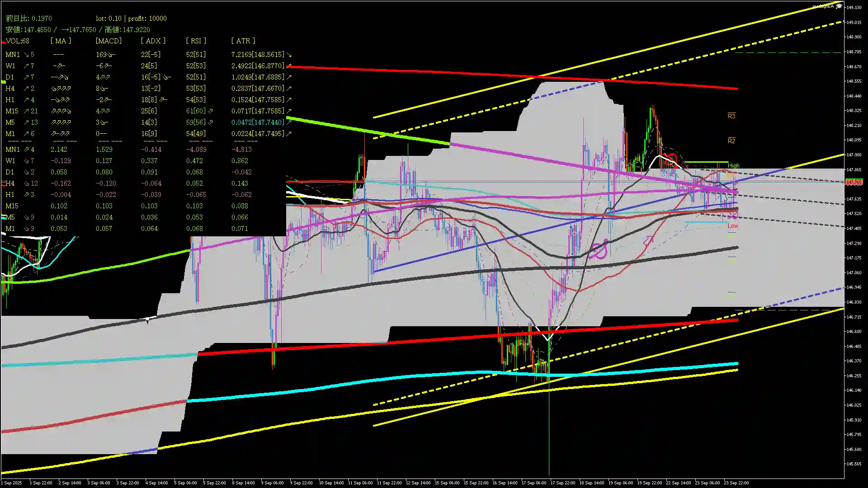Select the [ ATR ] column header
868x488 pixels.
[243, 41]
